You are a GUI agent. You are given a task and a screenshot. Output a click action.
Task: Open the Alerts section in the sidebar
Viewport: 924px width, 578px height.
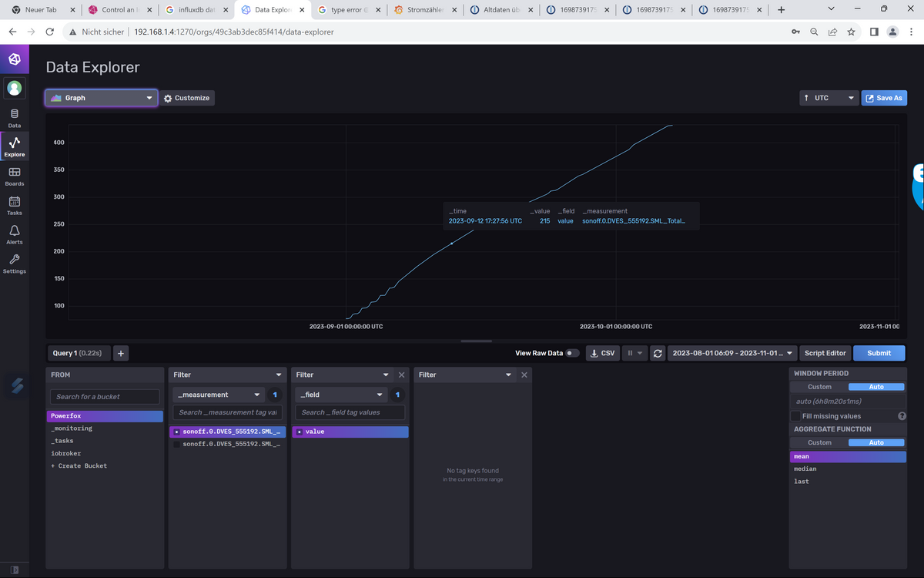click(x=14, y=235)
